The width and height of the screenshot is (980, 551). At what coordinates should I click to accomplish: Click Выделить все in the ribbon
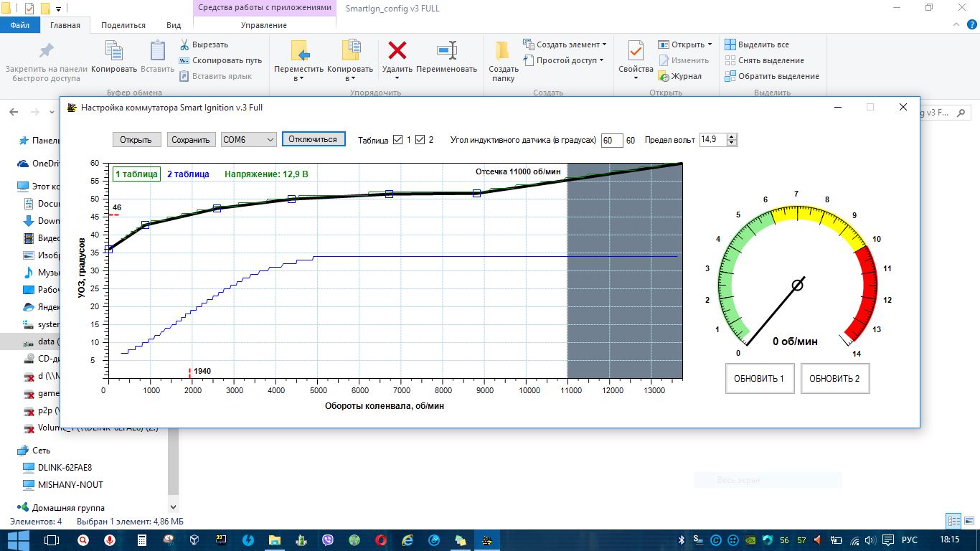point(756,44)
